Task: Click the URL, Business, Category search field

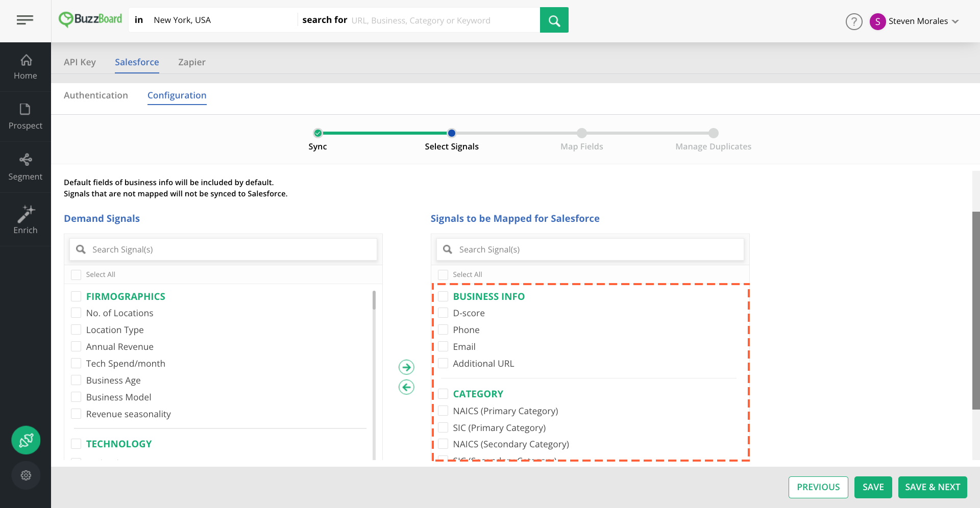Action: coord(443,20)
